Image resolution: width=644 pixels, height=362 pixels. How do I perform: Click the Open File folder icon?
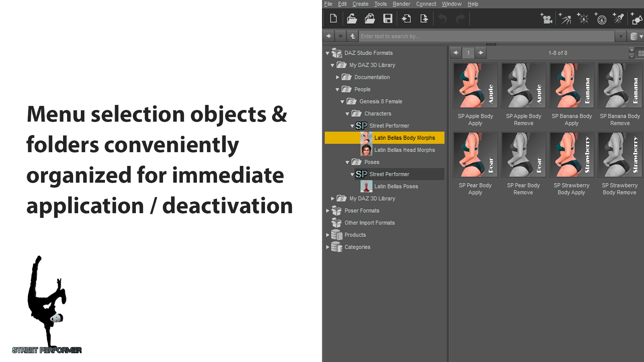pyautogui.click(x=352, y=18)
